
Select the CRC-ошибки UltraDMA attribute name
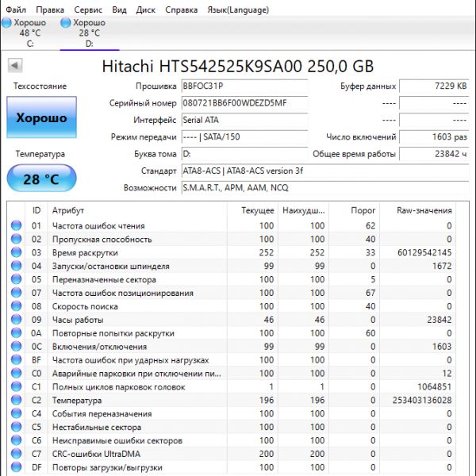click(x=96, y=454)
